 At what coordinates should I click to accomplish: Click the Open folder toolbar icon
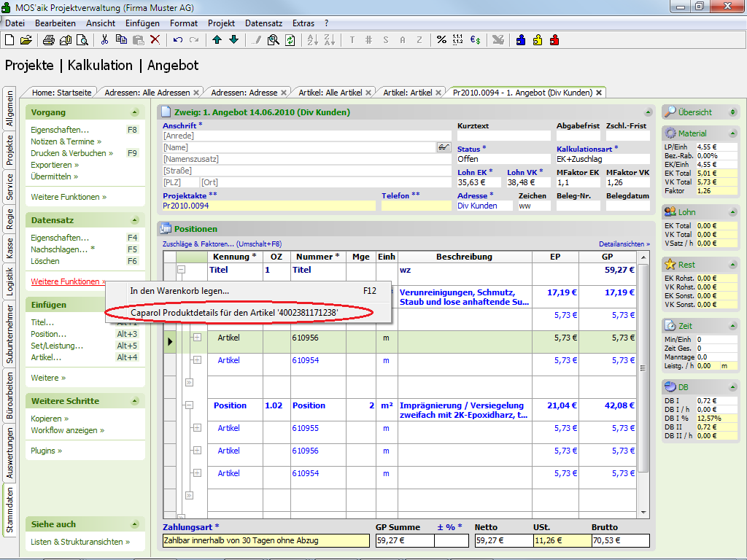[26, 39]
